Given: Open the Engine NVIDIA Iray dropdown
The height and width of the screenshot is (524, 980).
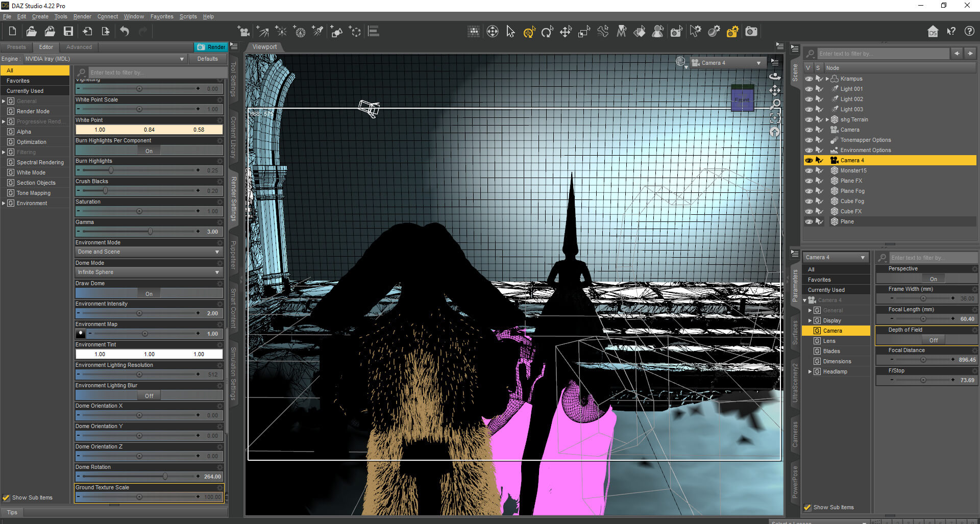Looking at the screenshot, I should 105,59.
